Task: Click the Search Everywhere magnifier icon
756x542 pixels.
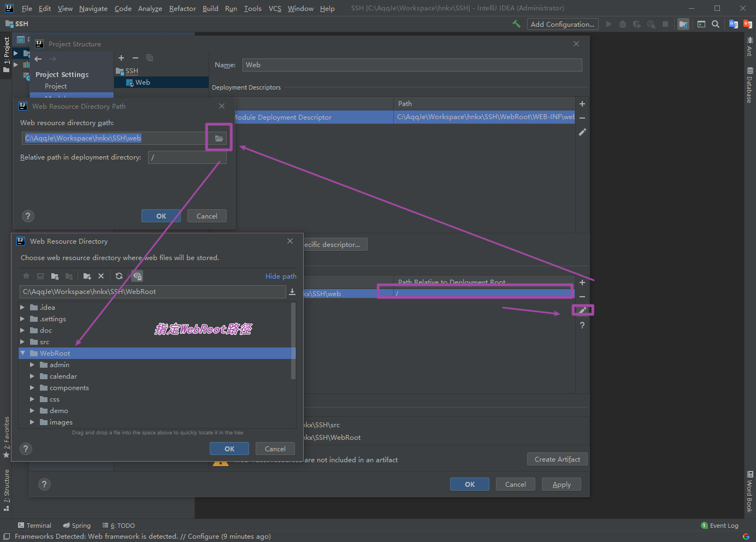Action: coord(716,24)
